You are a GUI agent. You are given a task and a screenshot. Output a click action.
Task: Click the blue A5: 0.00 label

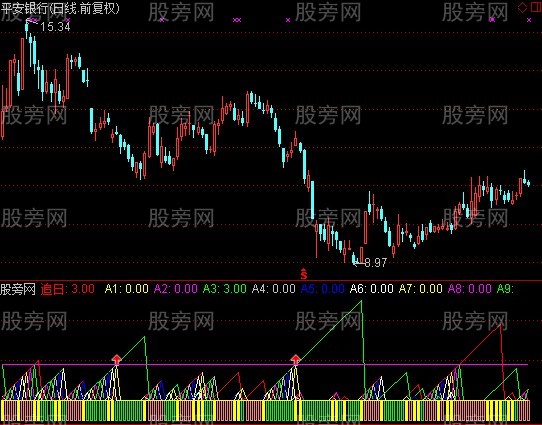coord(323,289)
